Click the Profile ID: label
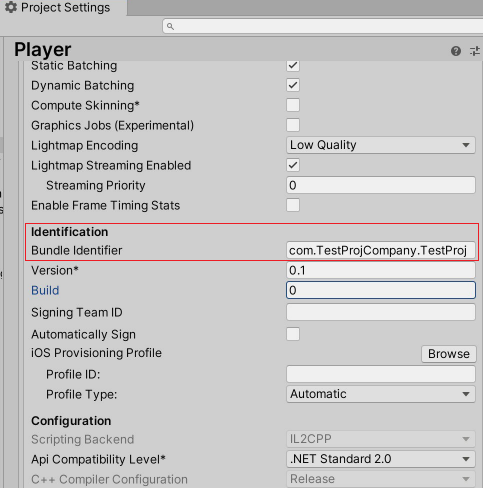This screenshot has width=483, height=488. point(73,374)
